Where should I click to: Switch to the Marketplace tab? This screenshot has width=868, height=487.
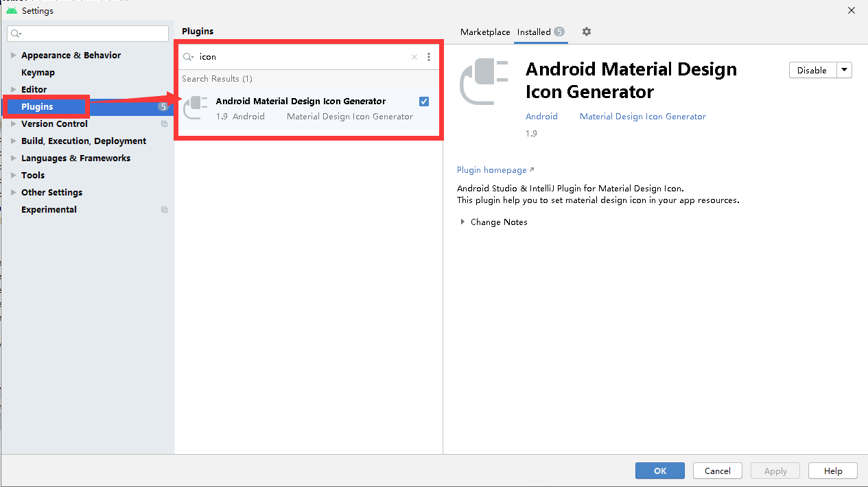(485, 32)
